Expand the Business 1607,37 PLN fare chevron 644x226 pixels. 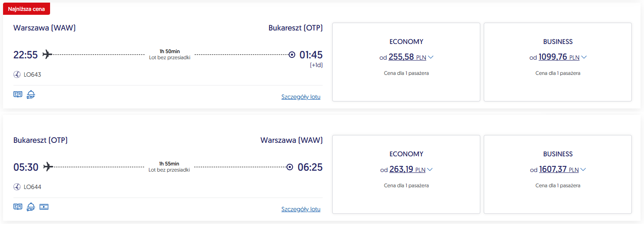(583, 170)
